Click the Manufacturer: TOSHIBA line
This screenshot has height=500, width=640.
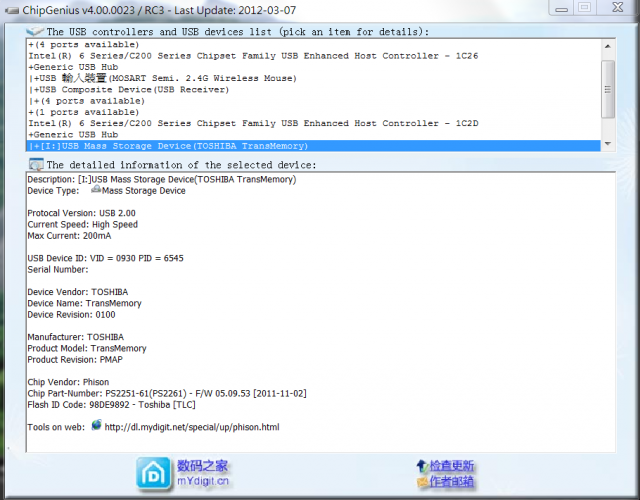76,337
